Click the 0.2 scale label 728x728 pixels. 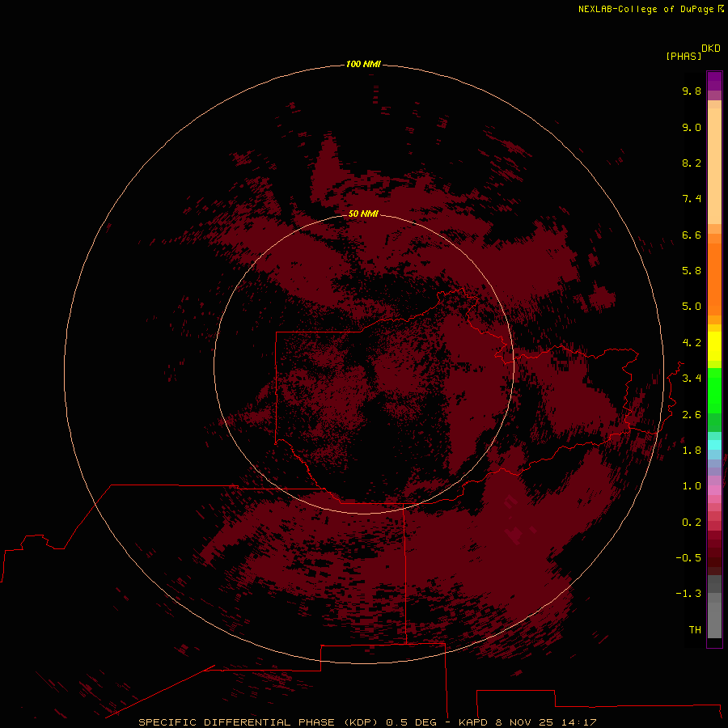tap(692, 523)
